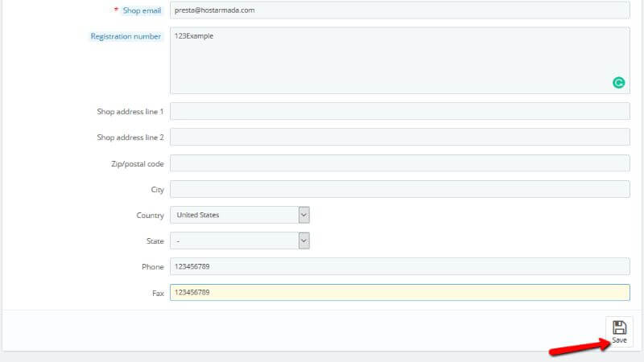Focus the City text field

(x=399, y=189)
